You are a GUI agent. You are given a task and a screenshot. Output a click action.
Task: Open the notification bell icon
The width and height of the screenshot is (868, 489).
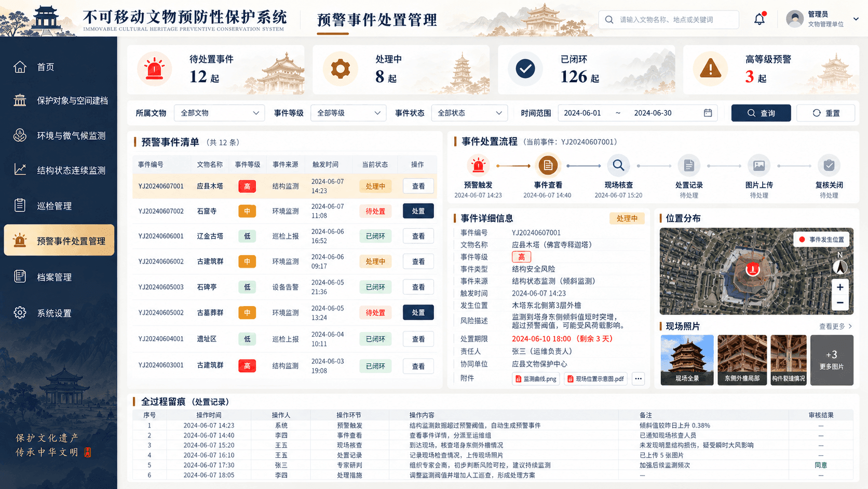[x=759, y=19]
